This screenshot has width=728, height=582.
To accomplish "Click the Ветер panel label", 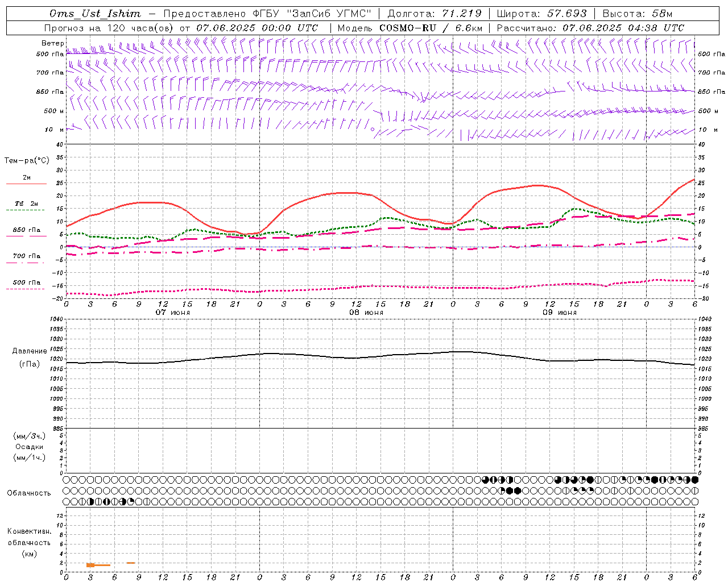I will pos(53,43).
